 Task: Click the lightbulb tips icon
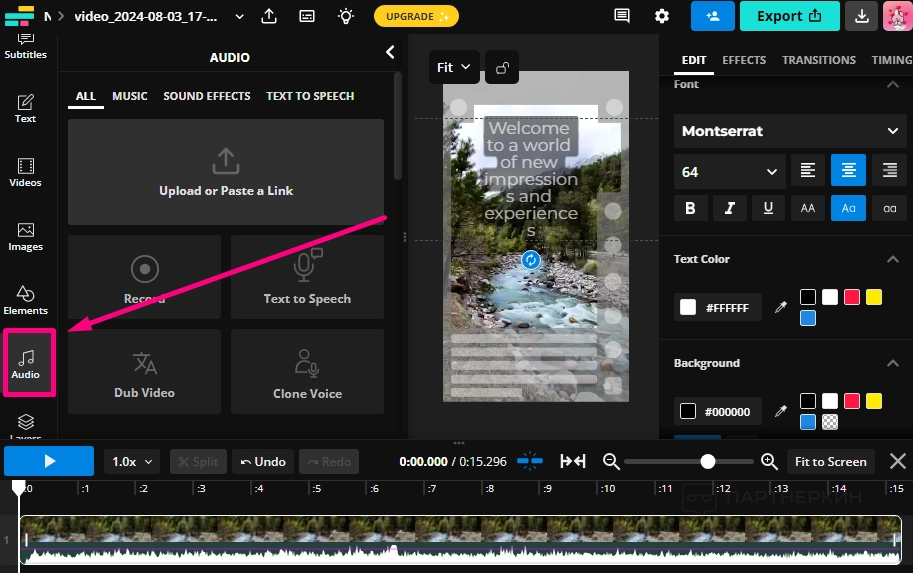[346, 16]
